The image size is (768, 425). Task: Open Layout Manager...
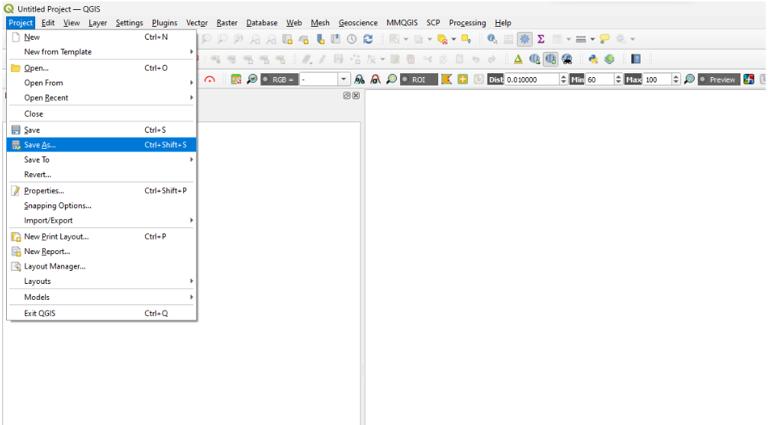click(101, 266)
